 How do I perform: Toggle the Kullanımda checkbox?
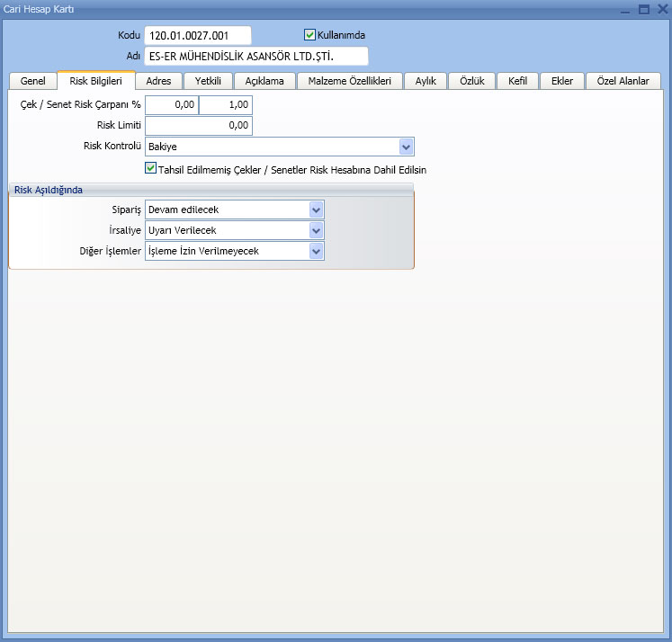tap(310, 35)
